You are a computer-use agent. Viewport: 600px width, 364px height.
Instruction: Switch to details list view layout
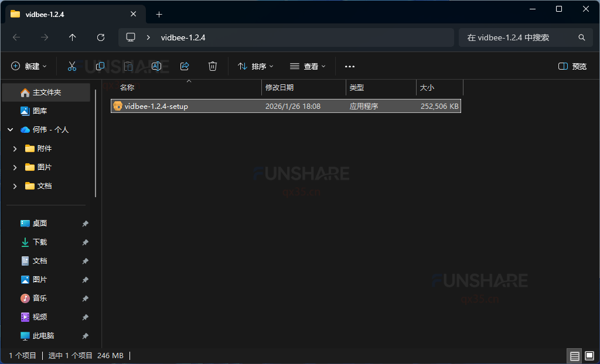point(574,356)
